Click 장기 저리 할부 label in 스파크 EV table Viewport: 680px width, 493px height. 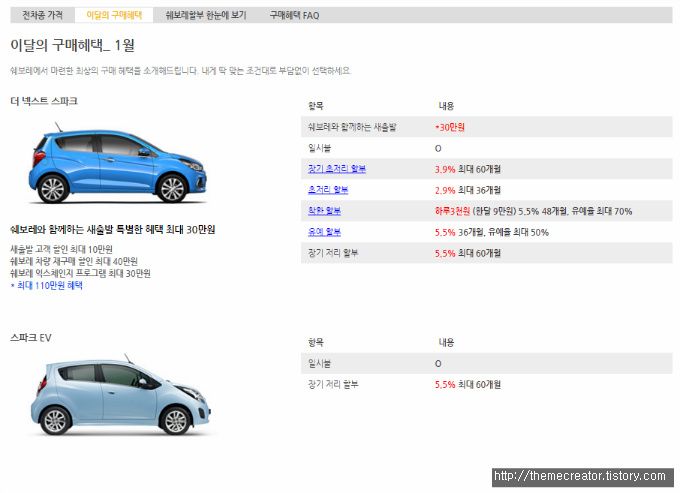[x=333, y=384]
